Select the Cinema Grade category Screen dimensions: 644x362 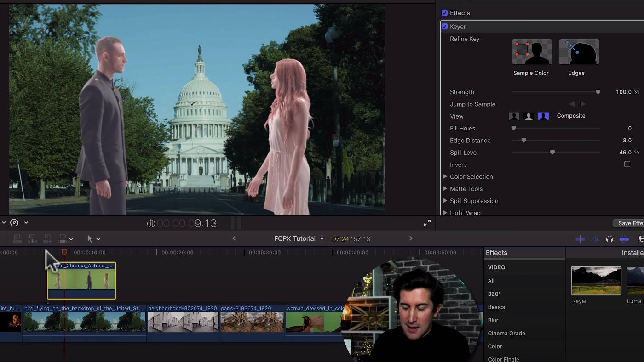pyautogui.click(x=506, y=333)
